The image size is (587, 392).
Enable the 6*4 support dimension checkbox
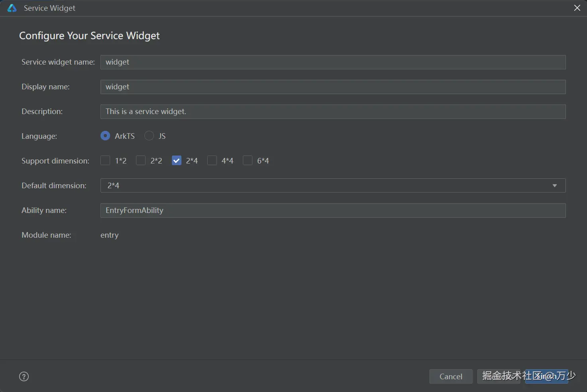tap(248, 161)
